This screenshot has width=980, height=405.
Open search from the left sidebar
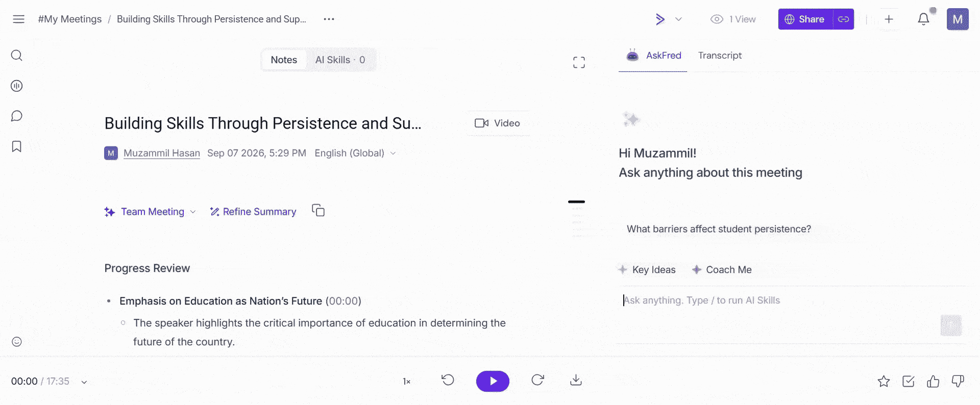(17, 55)
